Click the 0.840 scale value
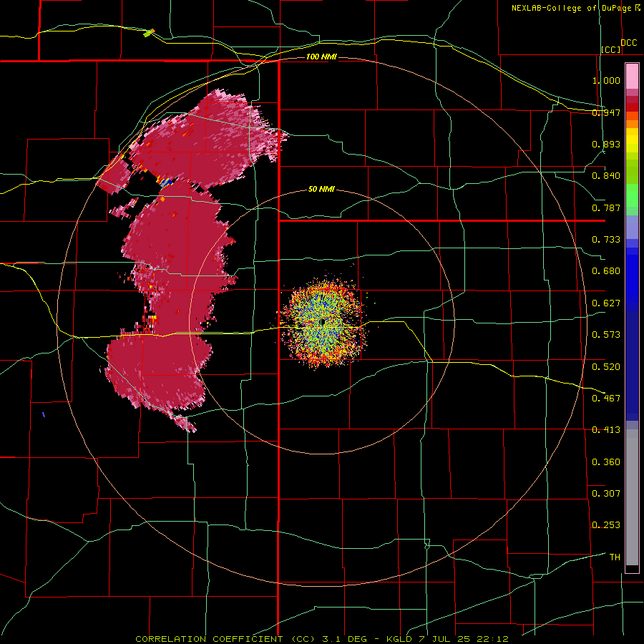 pyautogui.click(x=606, y=176)
